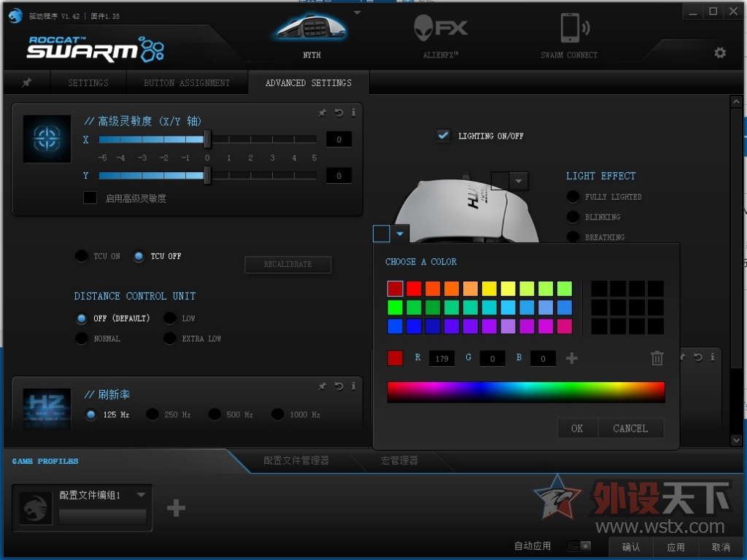Click the scroll down arrow on right scrollbar
The image size is (747, 560).
[736, 440]
